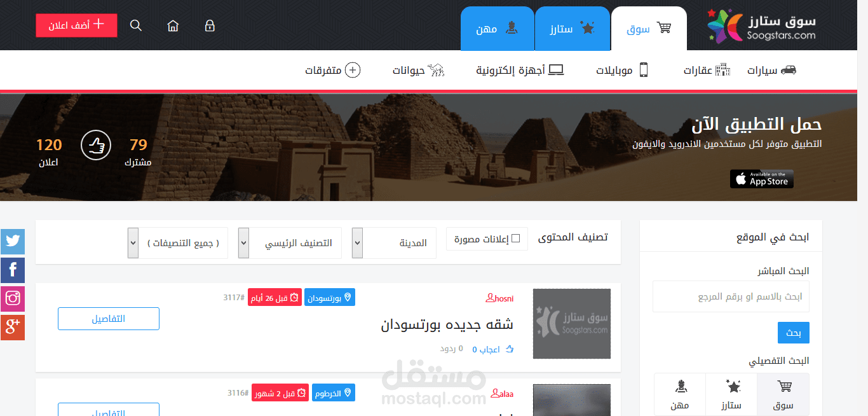Image resolution: width=868 pixels, height=416 pixels.
Task: Open the حيوانات (animals) category icon
Action: pos(437,70)
